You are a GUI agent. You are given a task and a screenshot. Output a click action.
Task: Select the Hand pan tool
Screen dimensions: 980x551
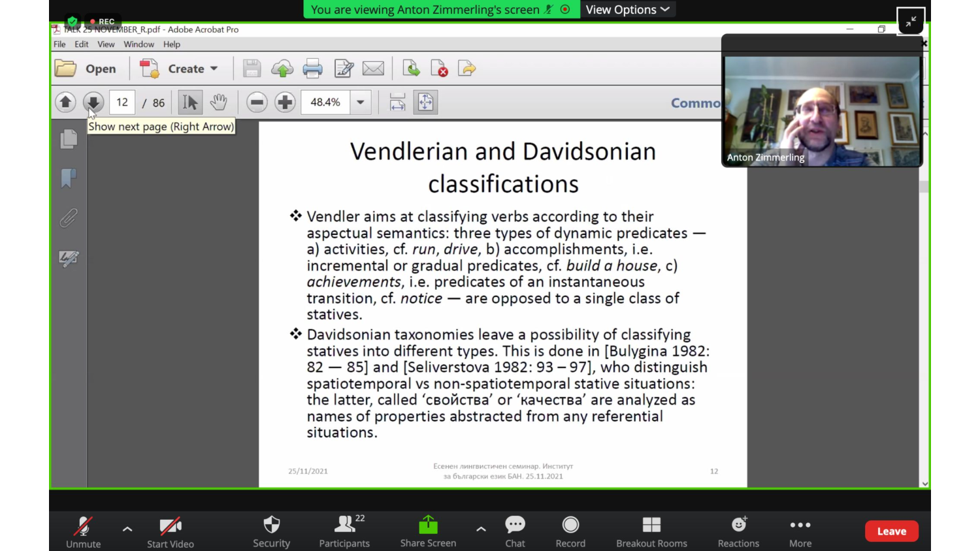[219, 102]
